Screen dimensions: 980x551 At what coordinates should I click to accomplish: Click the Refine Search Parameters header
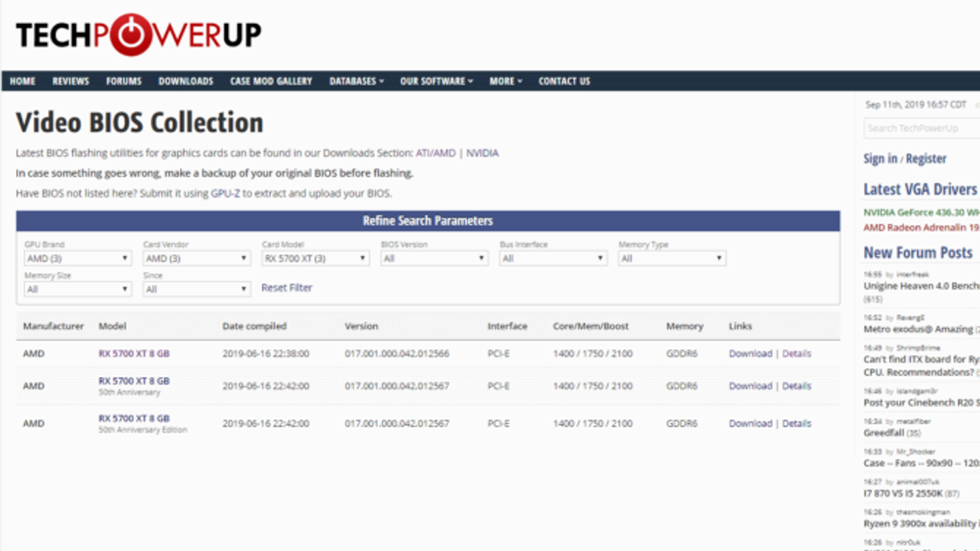coord(428,221)
